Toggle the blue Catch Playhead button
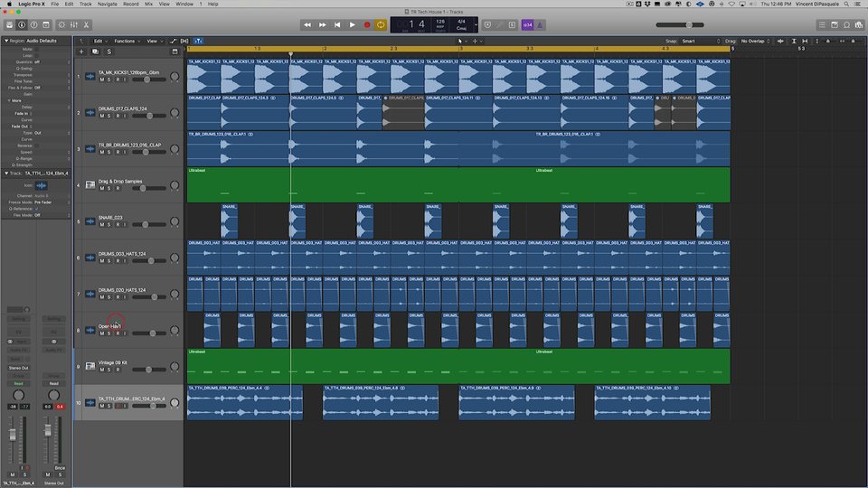Image resolution: width=868 pixels, height=488 pixels. pyautogui.click(x=198, y=41)
